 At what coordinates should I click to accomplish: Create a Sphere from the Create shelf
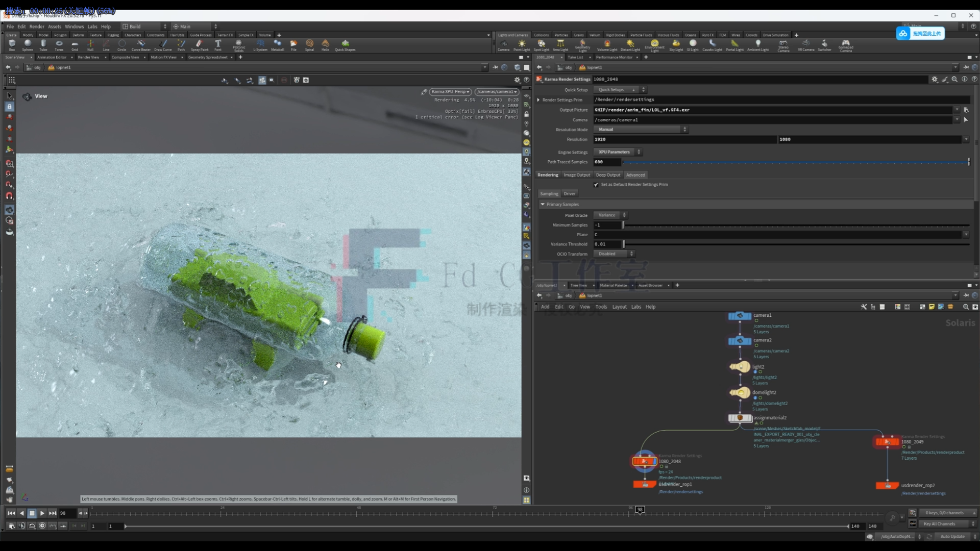click(28, 45)
